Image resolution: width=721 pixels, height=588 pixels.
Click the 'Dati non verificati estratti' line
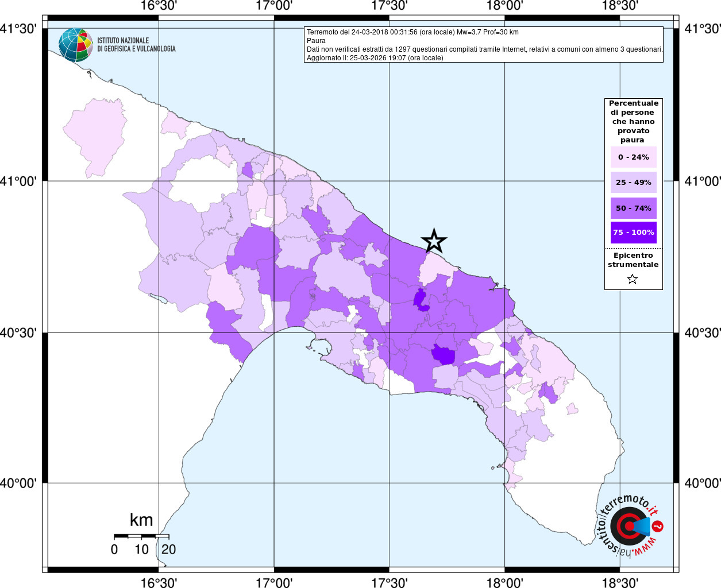tap(484, 49)
